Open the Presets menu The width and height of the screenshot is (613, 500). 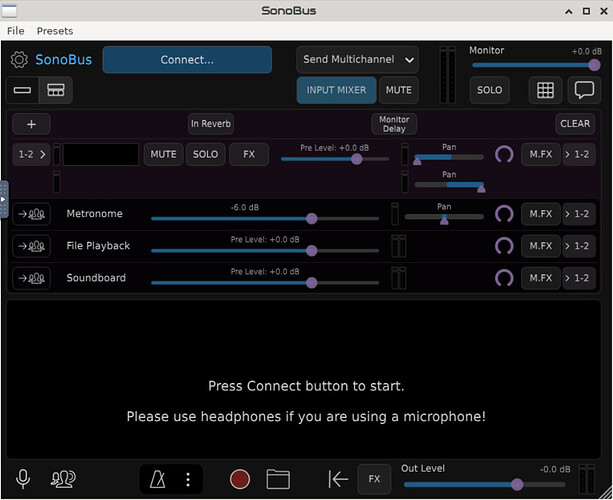click(55, 31)
